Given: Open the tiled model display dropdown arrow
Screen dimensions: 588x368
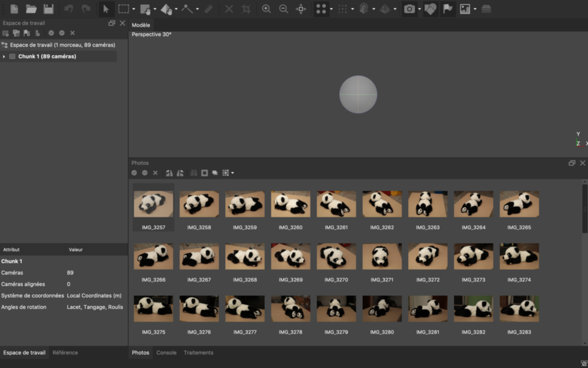Looking at the screenshot, I should [395, 9].
